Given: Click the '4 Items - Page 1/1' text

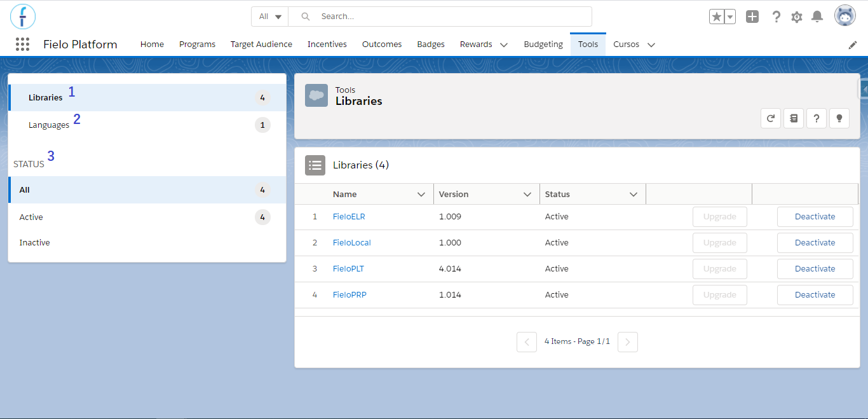Looking at the screenshot, I should [577, 341].
